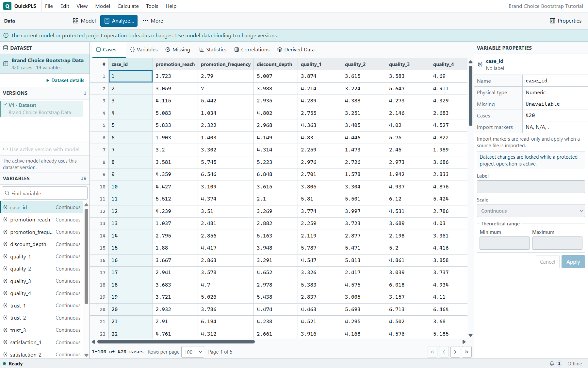Open the More options menu
588x368 pixels.
coord(153,21)
